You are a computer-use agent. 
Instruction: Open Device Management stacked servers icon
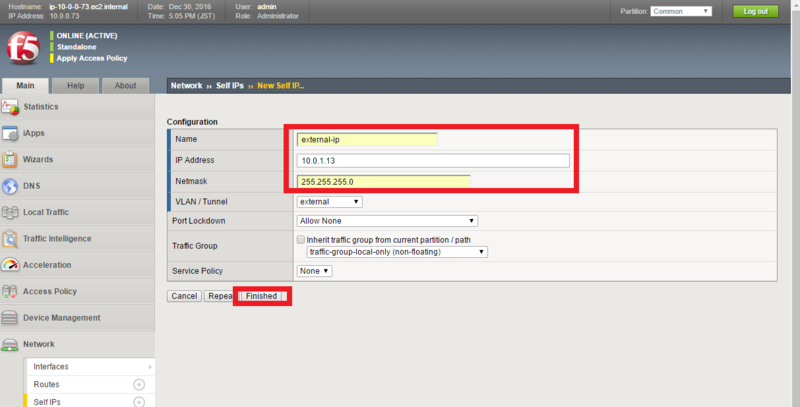tap(10, 318)
